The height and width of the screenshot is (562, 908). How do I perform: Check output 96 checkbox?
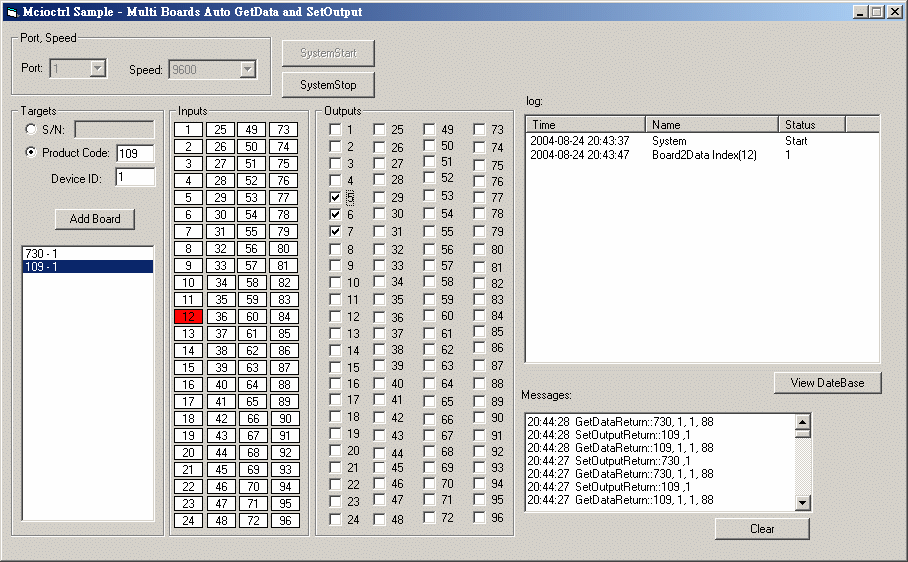(x=479, y=518)
